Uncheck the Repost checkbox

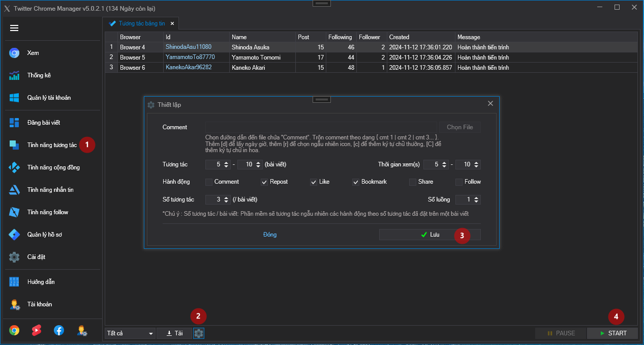tap(264, 182)
